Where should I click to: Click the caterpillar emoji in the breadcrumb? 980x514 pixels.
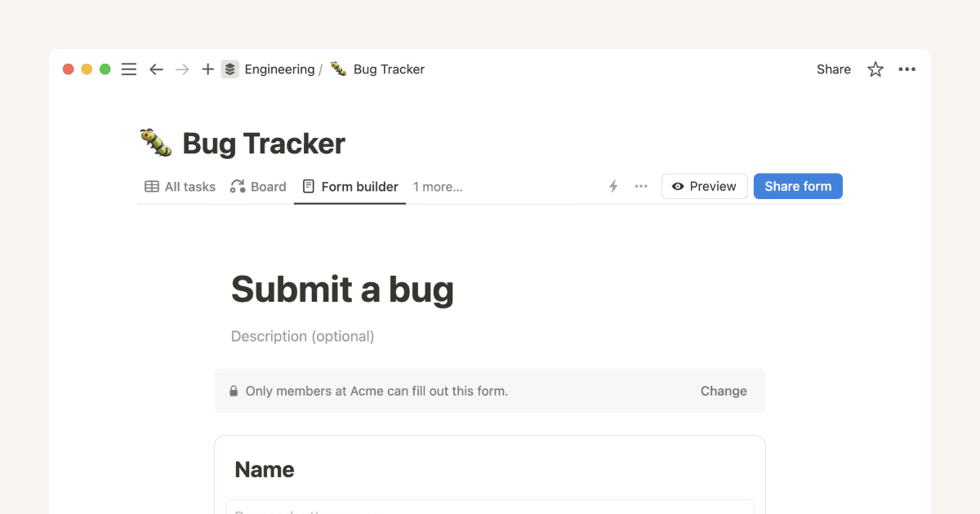click(x=337, y=69)
